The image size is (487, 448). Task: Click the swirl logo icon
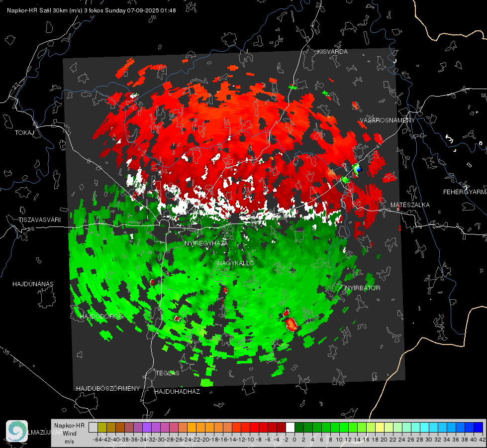[17, 431]
